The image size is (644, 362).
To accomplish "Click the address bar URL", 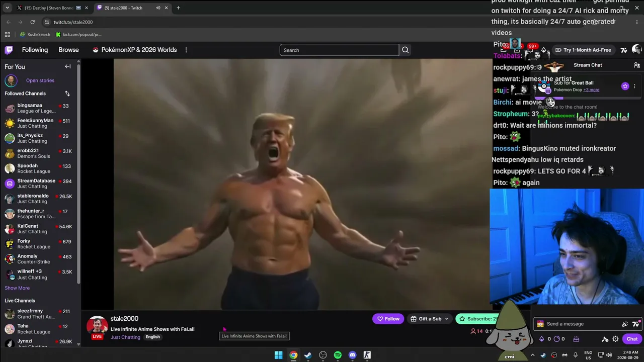I will point(73,22).
